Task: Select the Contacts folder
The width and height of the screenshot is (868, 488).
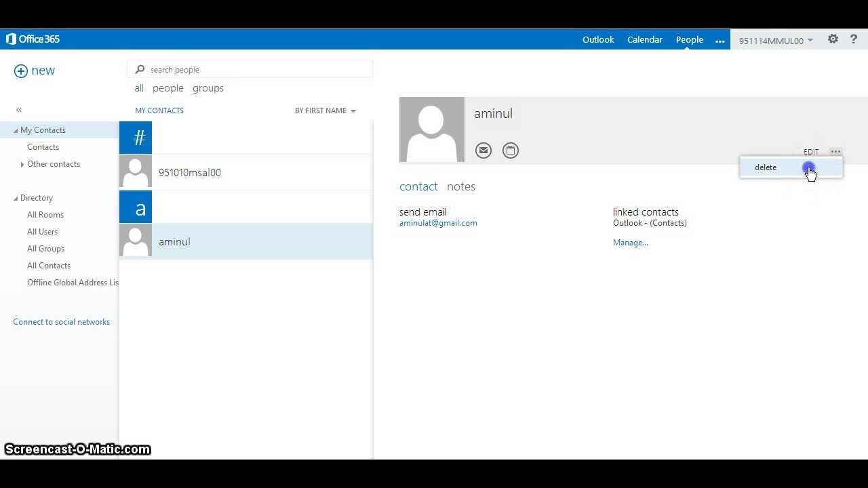Action: click(x=43, y=147)
